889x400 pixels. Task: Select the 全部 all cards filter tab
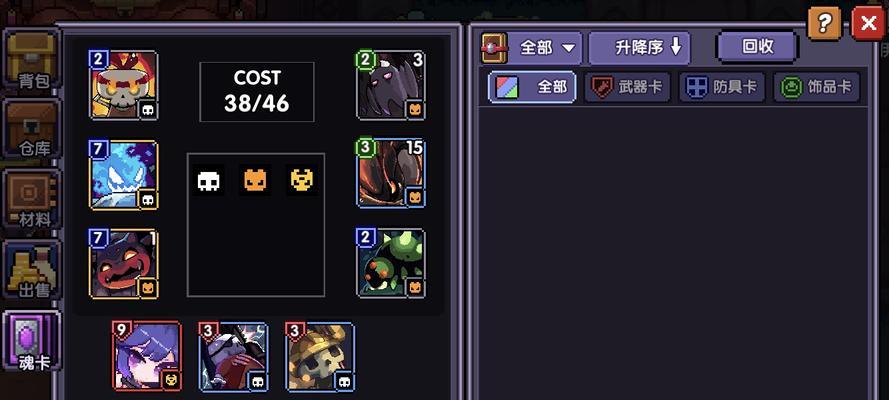[532, 87]
